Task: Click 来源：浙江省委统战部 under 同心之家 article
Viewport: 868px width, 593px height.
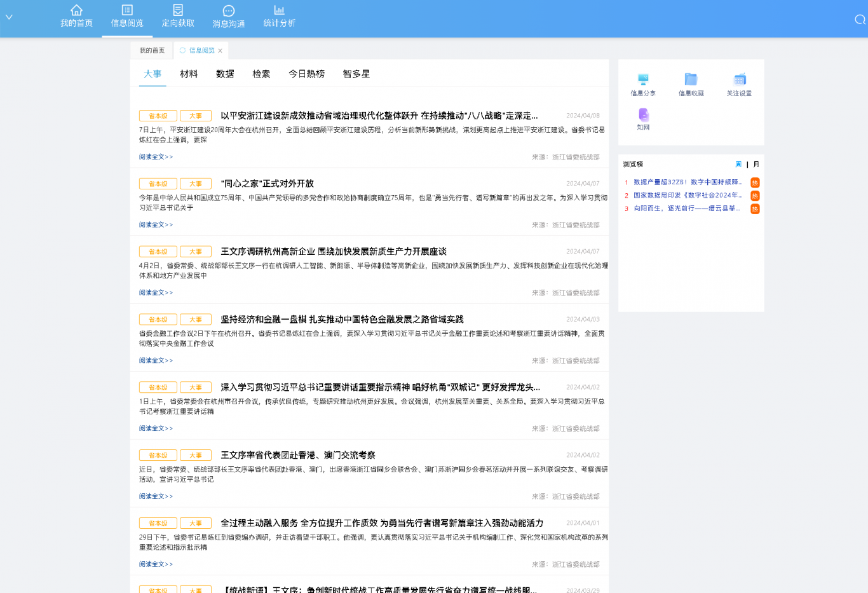Action: (566, 225)
